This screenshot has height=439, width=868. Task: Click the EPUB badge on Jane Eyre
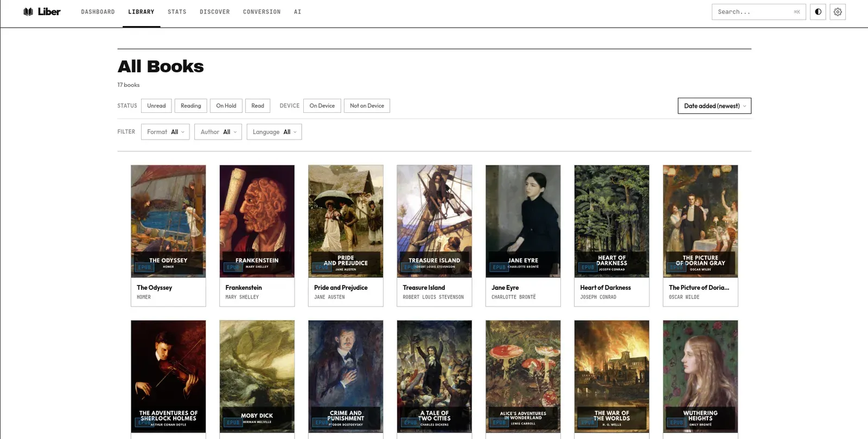499,267
